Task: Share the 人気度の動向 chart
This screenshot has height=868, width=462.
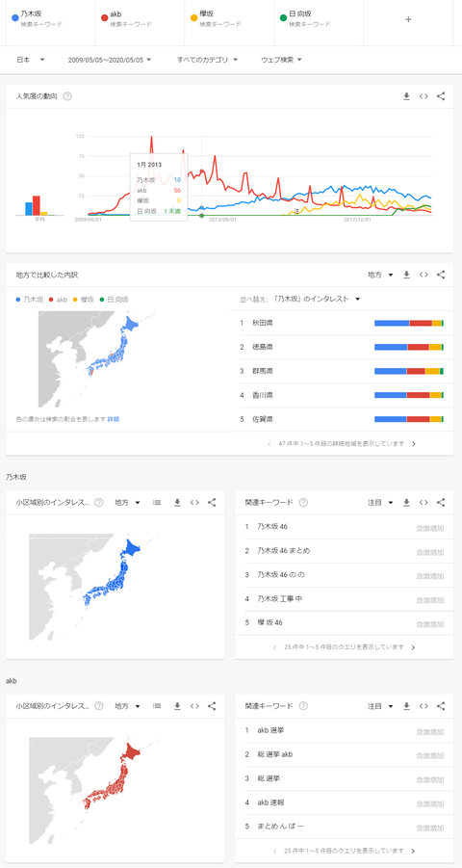Action: coord(441,96)
